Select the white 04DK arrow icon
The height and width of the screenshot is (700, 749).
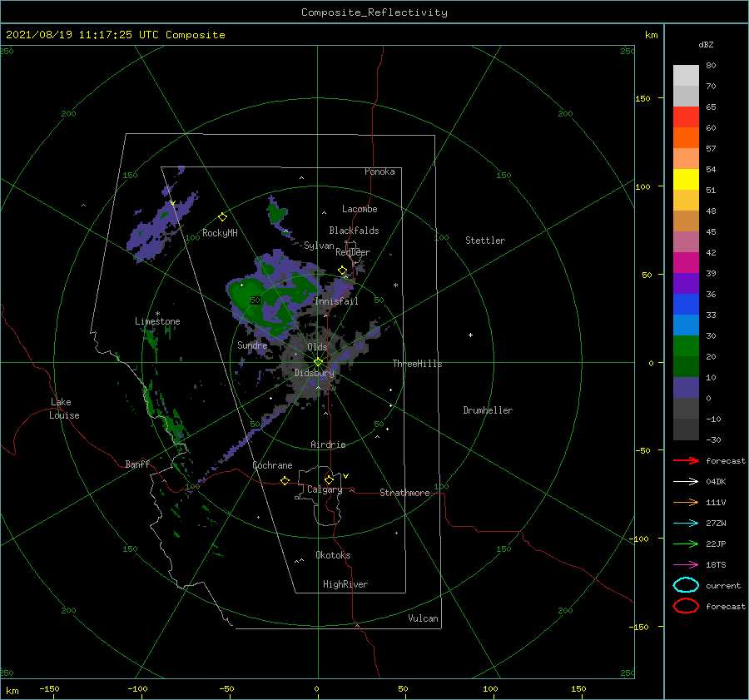click(x=686, y=482)
